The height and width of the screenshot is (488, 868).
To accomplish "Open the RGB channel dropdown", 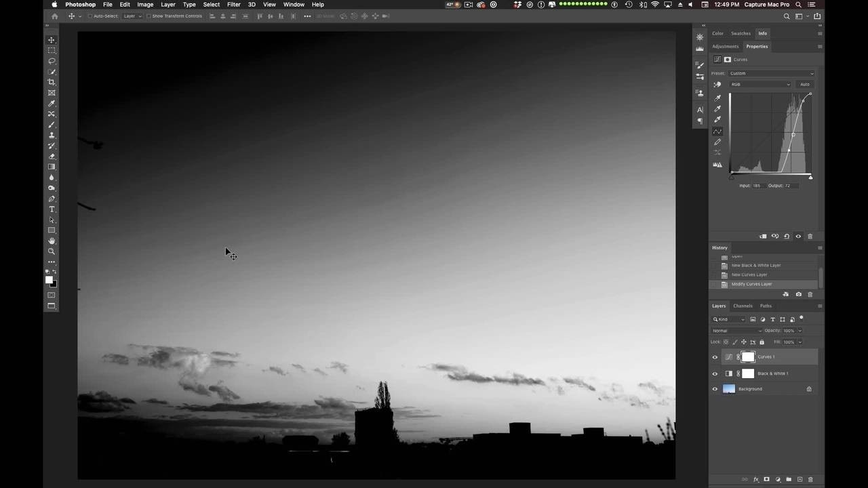I will [x=759, y=85].
